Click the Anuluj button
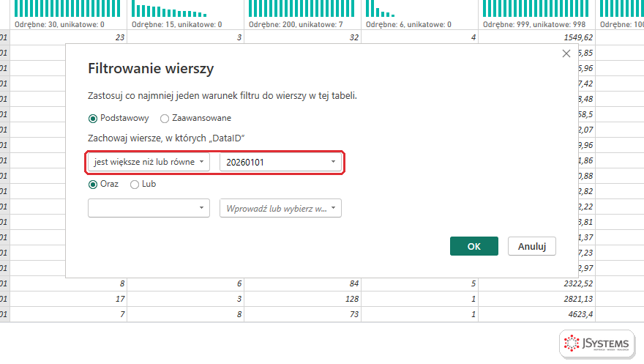Screen dimensions: 644x364 point(532,246)
